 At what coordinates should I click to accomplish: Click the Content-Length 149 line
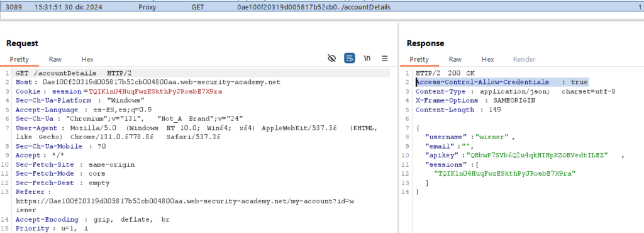click(458, 110)
